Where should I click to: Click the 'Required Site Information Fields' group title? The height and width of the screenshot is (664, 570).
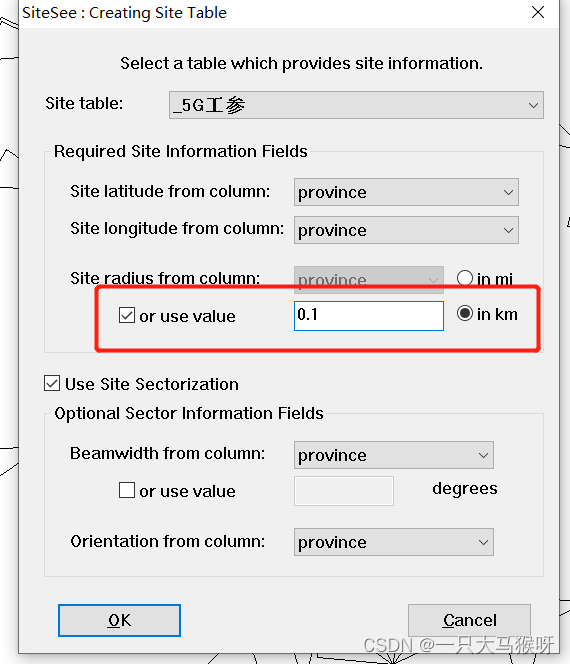[x=181, y=151]
